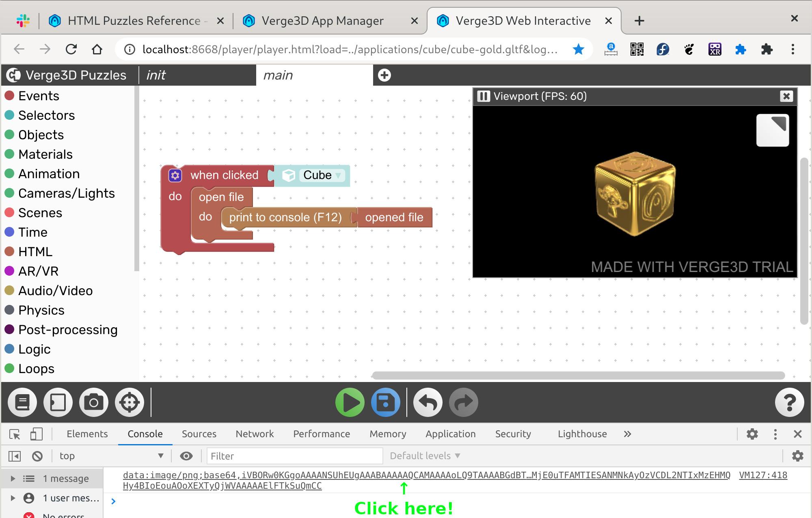Image resolution: width=812 pixels, height=518 pixels.
Task: Focus the console Filter field
Action: [x=294, y=456]
